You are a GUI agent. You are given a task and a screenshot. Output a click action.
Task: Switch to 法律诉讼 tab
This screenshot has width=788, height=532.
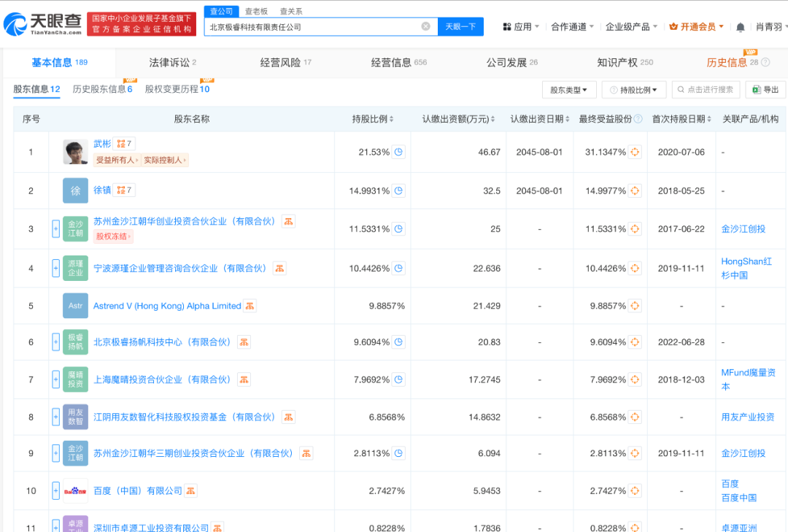coord(172,62)
